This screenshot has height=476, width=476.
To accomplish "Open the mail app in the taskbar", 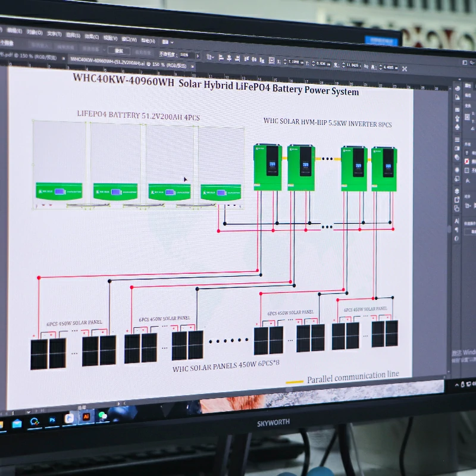I will [x=17, y=424].
